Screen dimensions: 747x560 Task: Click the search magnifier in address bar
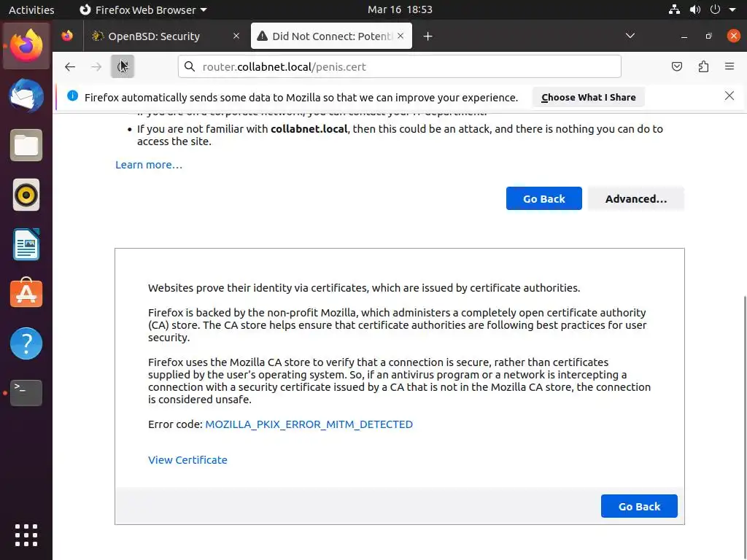190,66
